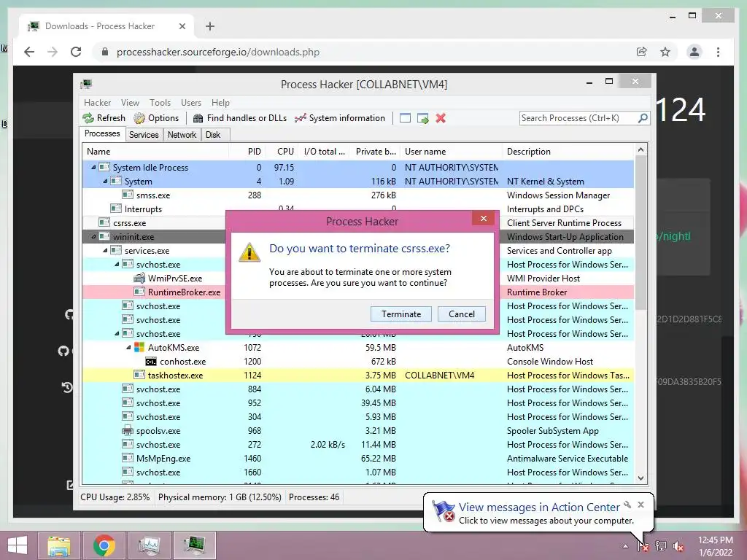Click Cancel button in dialog
The image size is (747, 560).
pyautogui.click(x=462, y=314)
